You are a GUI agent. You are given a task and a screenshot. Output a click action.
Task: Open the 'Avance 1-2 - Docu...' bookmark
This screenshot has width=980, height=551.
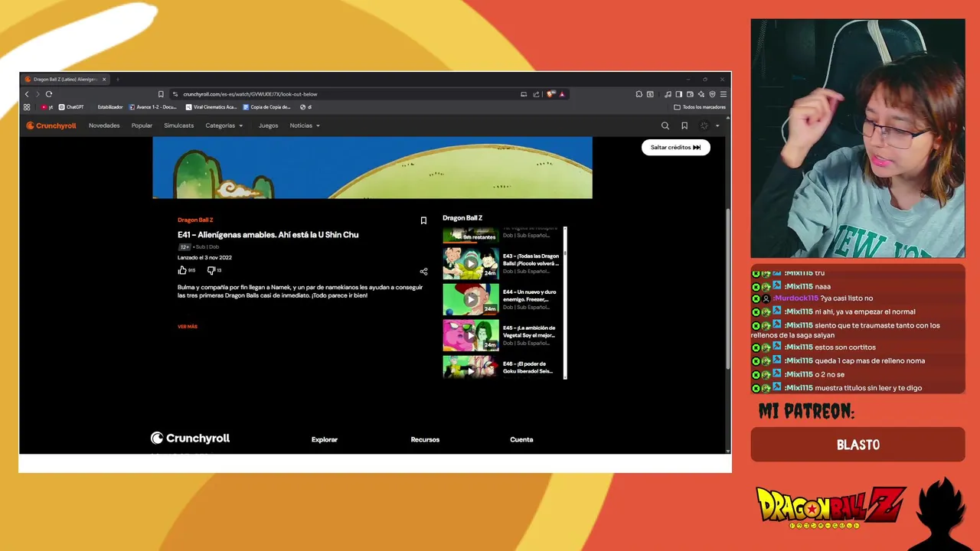click(154, 107)
